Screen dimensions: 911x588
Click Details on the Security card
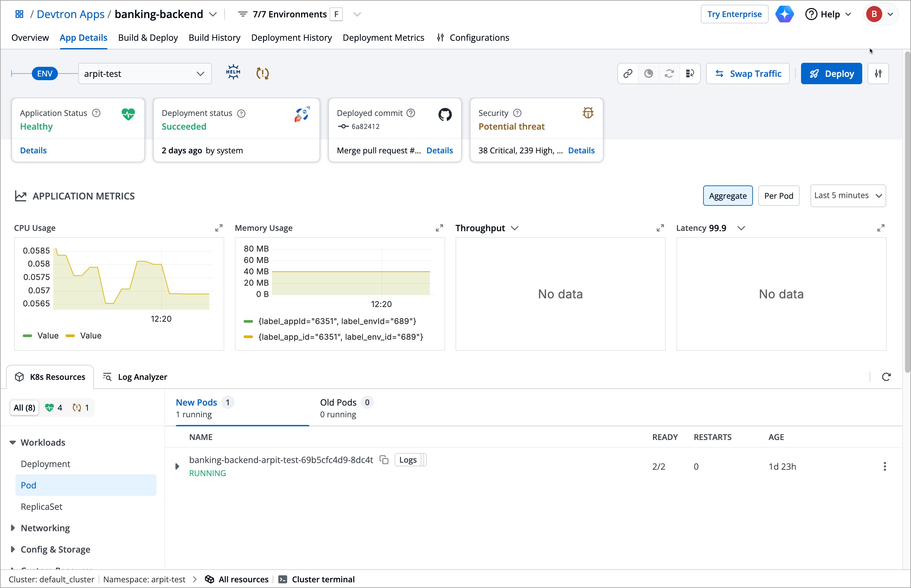[x=581, y=150]
